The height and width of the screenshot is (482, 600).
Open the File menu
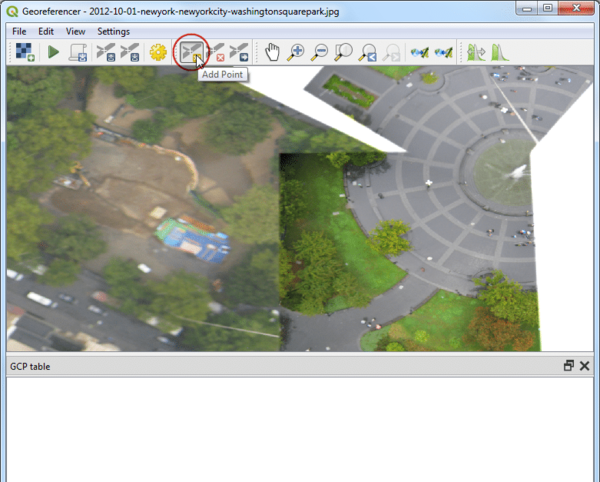click(19, 31)
